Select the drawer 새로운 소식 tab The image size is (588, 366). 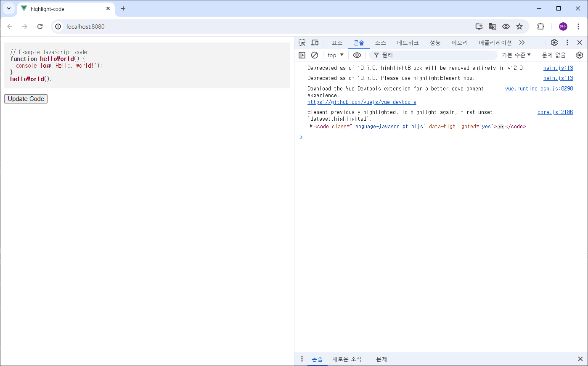click(x=347, y=359)
